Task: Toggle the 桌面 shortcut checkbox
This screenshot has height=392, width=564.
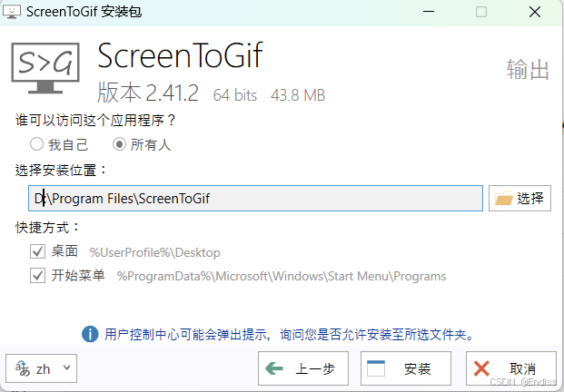Action: [37, 251]
